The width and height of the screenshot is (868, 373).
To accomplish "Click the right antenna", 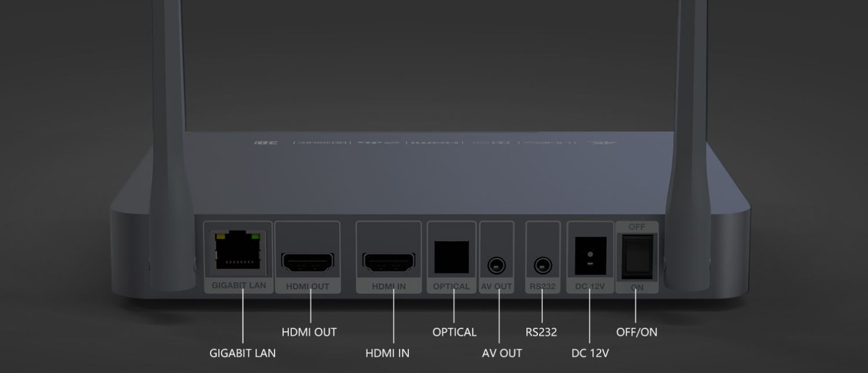I will 687,145.
